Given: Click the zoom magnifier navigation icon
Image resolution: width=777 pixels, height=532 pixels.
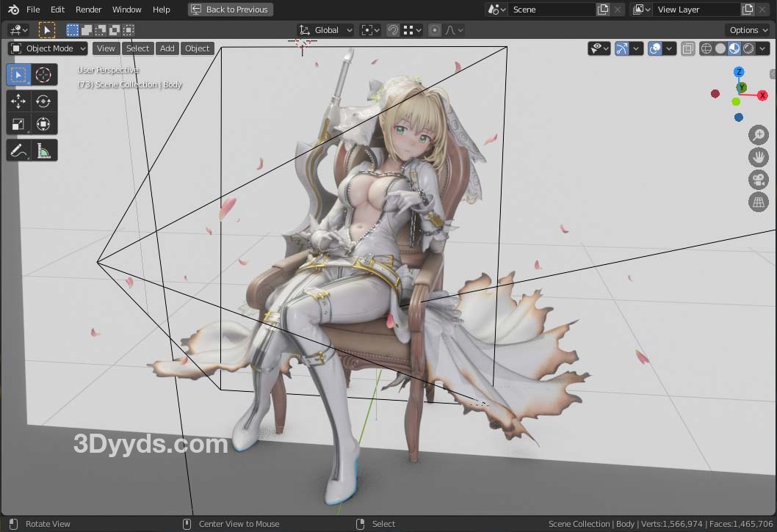Looking at the screenshot, I should point(758,135).
